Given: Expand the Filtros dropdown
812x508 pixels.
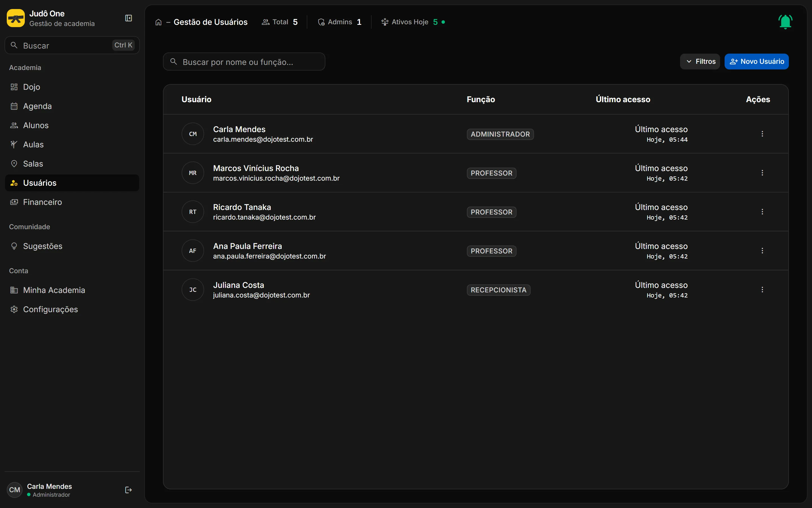Looking at the screenshot, I should [700, 62].
